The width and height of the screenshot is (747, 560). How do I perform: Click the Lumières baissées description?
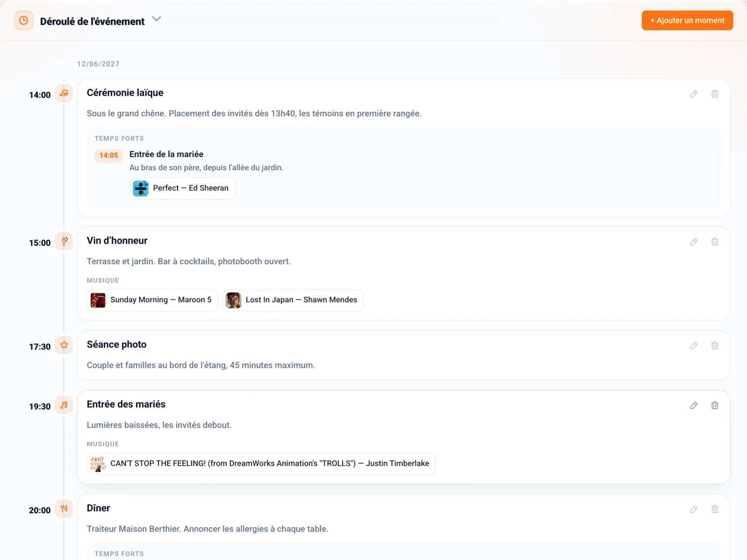click(159, 425)
